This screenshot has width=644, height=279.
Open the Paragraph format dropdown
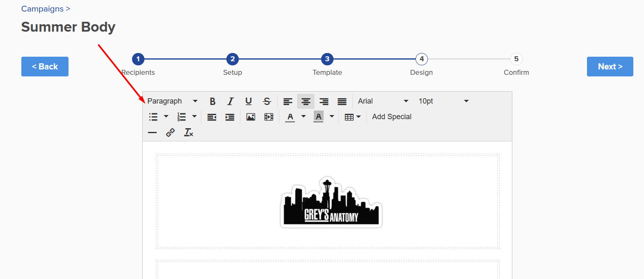click(x=173, y=101)
